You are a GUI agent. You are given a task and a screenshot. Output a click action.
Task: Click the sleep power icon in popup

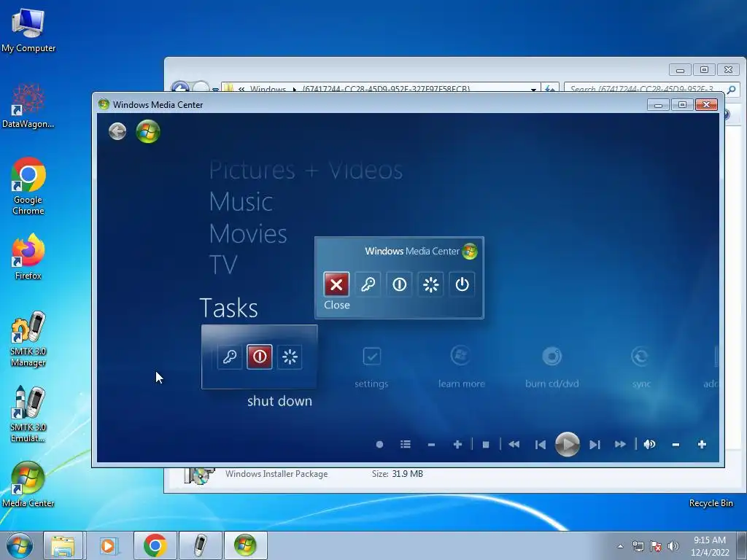462,284
